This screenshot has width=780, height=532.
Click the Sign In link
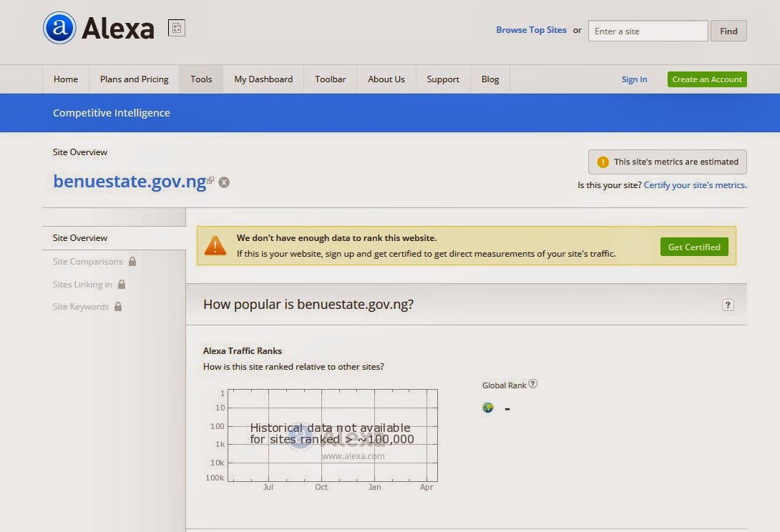[634, 79]
